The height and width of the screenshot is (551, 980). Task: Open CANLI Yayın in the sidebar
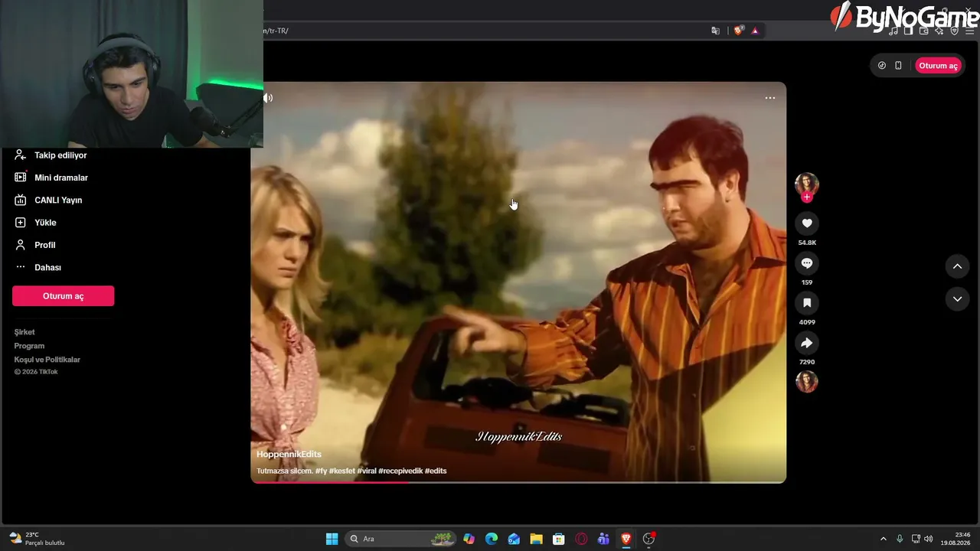[x=48, y=200]
